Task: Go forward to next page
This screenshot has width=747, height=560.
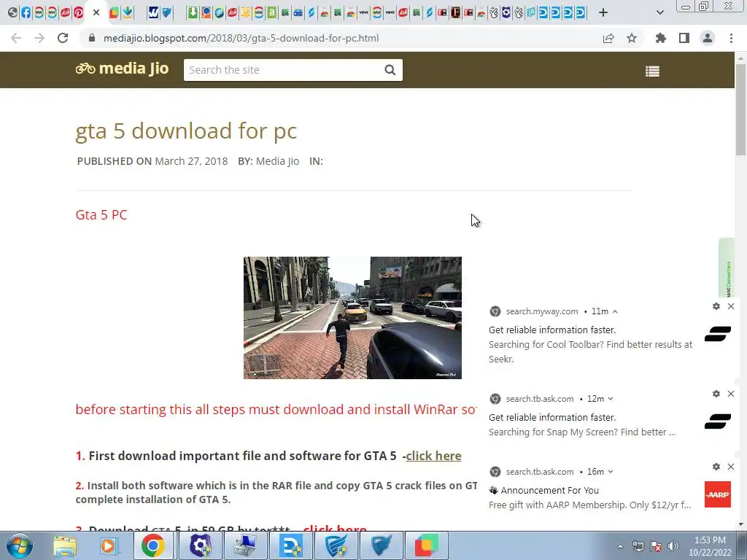Action: pyautogui.click(x=39, y=38)
